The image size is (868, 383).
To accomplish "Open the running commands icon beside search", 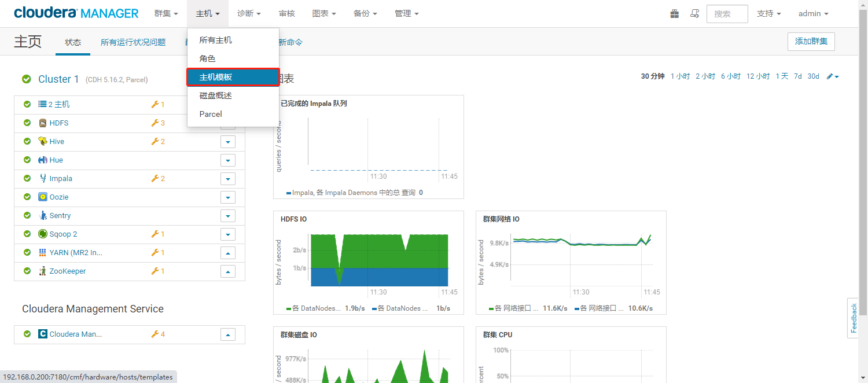I will click(695, 13).
